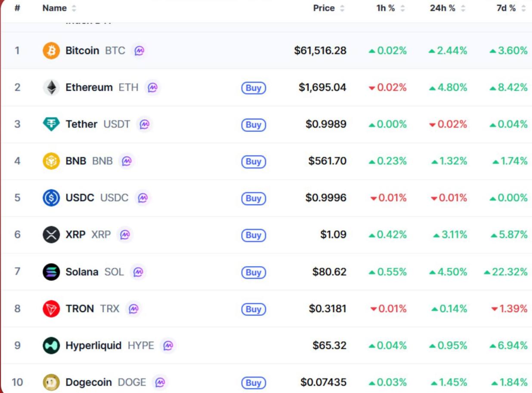Image resolution: width=532 pixels, height=393 pixels.
Task: Click the Dogecoin logo icon
Action: coord(51,382)
